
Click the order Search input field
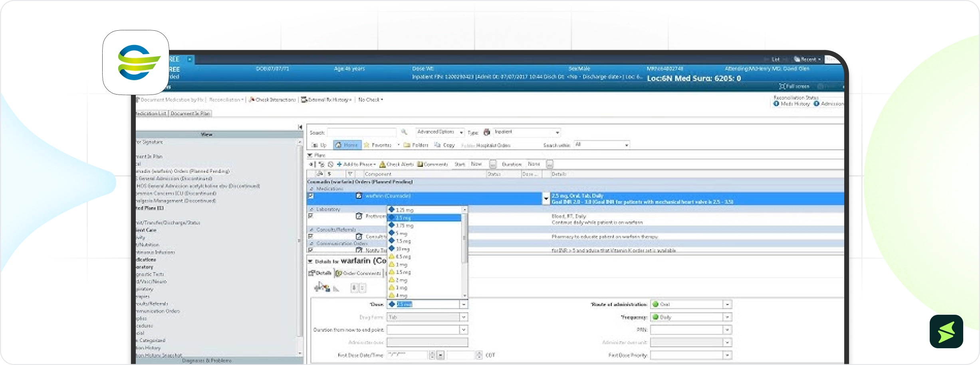coord(362,132)
